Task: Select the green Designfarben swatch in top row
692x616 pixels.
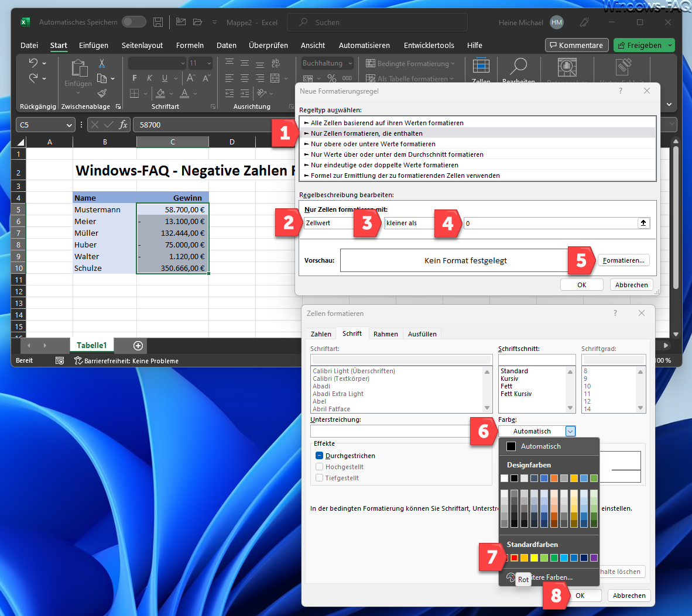Action: (594, 478)
